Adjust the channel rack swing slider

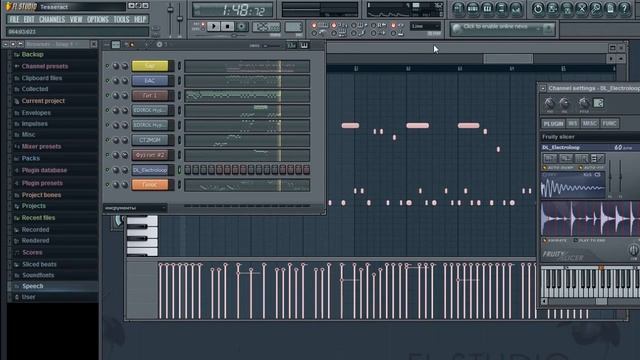[271, 45]
